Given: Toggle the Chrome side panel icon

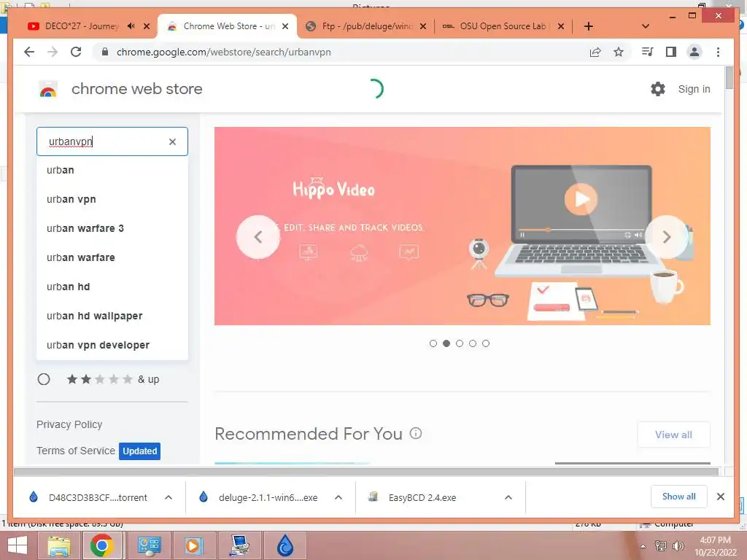Looking at the screenshot, I should click(671, 52).
